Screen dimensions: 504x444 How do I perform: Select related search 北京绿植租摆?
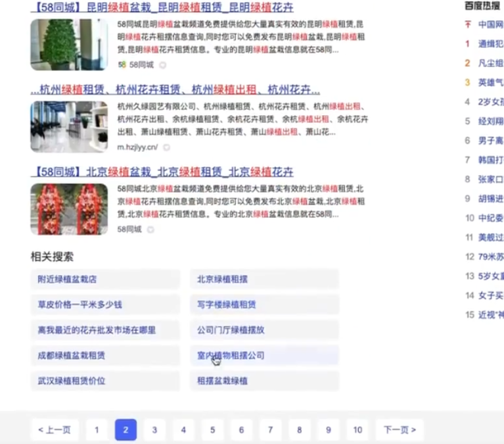pyautogui.click(x=265, y=280)
